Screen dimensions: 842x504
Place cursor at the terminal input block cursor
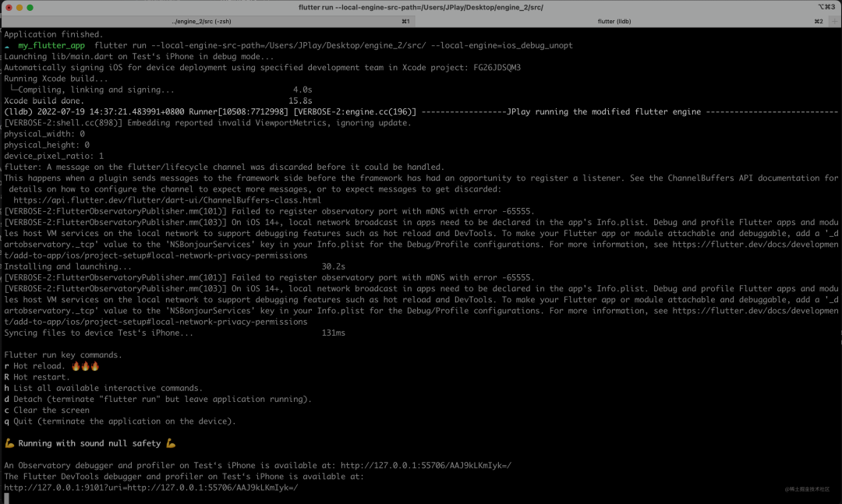7,499
